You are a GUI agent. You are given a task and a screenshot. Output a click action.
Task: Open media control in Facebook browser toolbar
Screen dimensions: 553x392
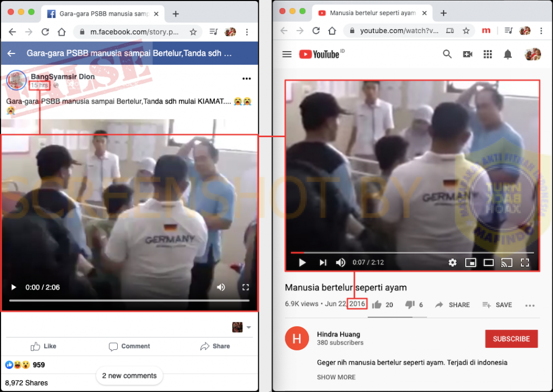pos(213,32)
